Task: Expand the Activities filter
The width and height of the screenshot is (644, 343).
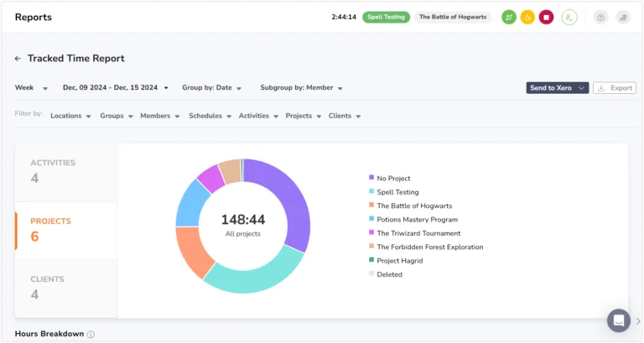Action: pyautogui.click(x=258, y=117)
